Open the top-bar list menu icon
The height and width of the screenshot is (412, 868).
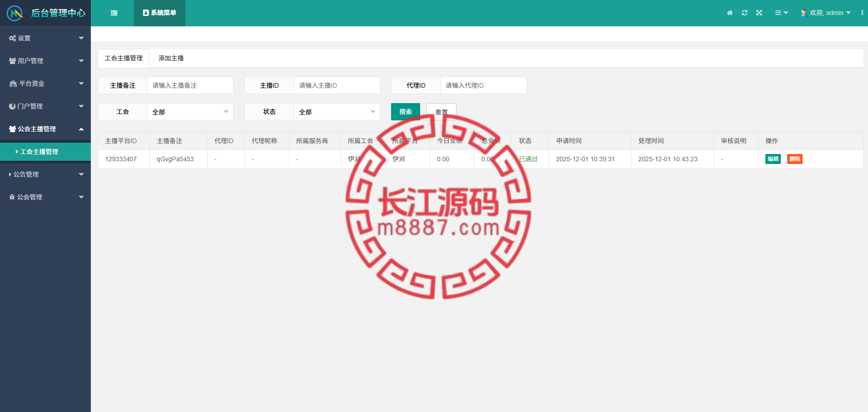[x=781, y=13]
